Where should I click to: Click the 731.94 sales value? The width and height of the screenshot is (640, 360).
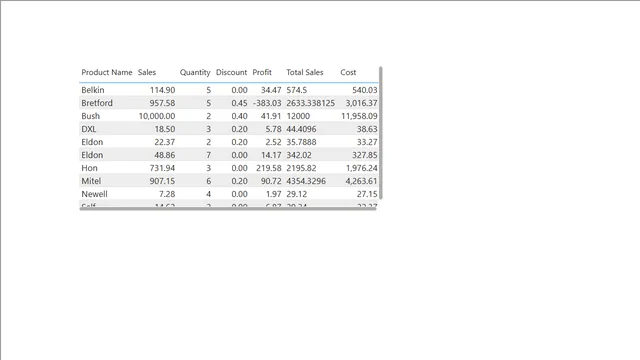coord(162,168)
